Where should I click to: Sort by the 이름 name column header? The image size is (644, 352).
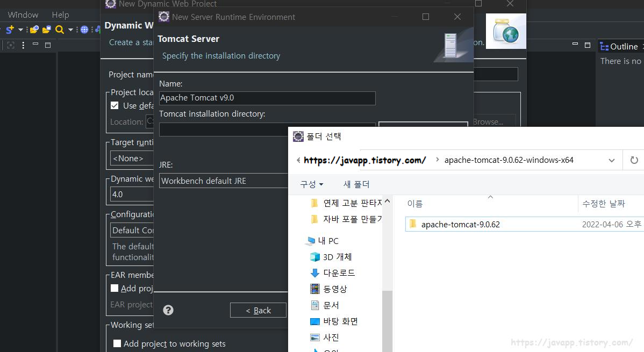click(x=415, y=203)
